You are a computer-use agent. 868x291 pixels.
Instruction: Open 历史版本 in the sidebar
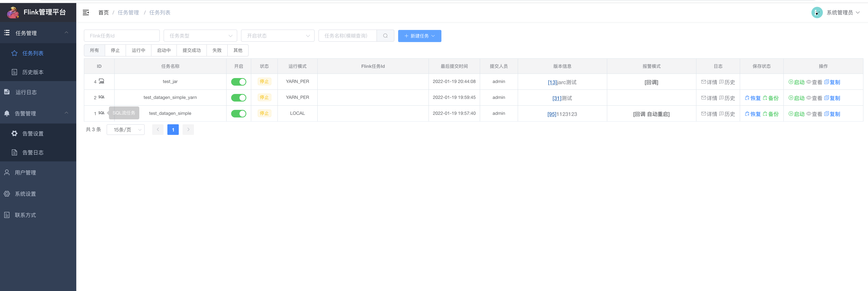coord(38,72)
